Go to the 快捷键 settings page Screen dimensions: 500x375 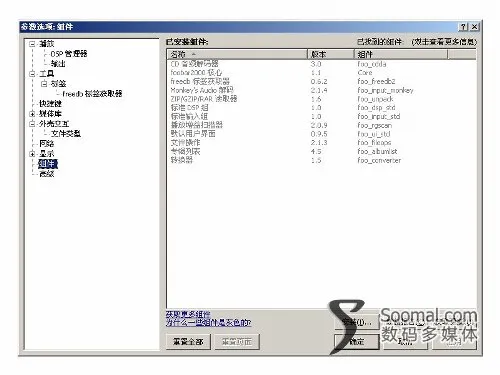point(50,104)
